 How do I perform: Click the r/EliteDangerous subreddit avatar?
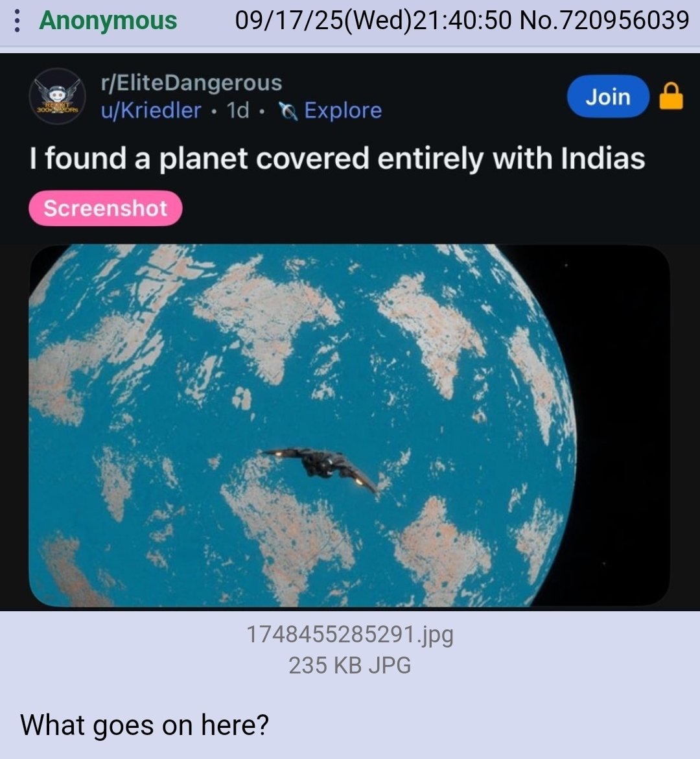(x=57, y=97)
